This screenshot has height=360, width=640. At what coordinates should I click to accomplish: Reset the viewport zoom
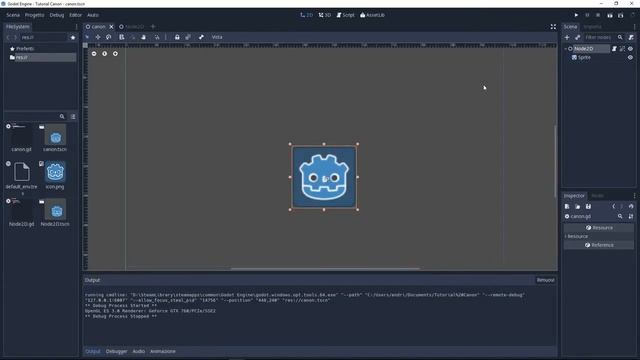click(x=104, y=53)
